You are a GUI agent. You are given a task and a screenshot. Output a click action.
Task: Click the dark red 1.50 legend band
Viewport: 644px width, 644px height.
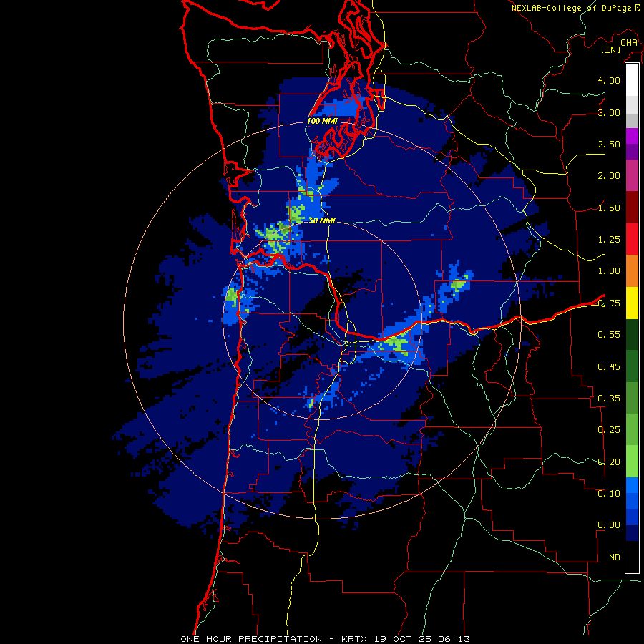[632, 208]
